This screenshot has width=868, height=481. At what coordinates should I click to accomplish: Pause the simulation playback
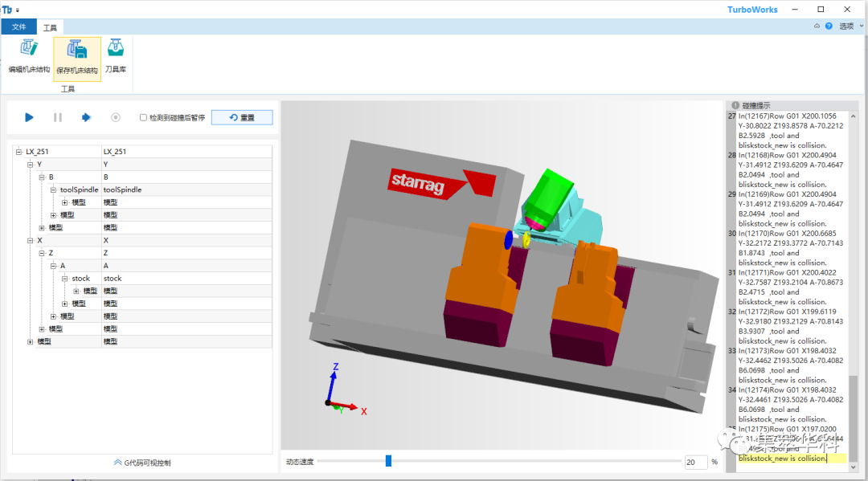tap(58, 117)
